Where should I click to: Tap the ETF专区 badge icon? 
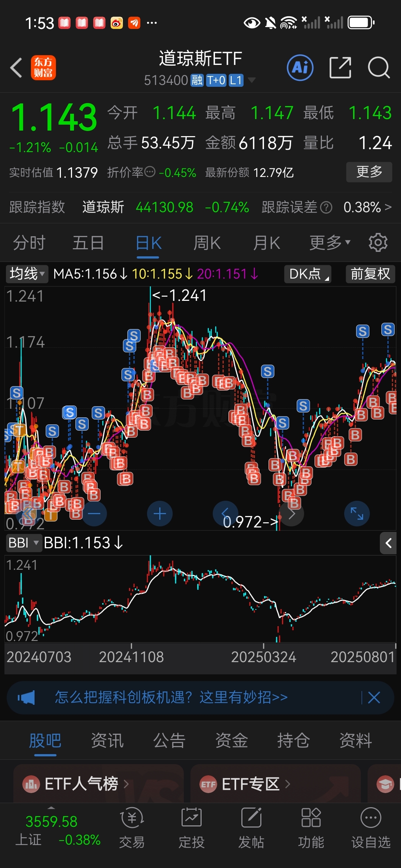click(208, 784)
